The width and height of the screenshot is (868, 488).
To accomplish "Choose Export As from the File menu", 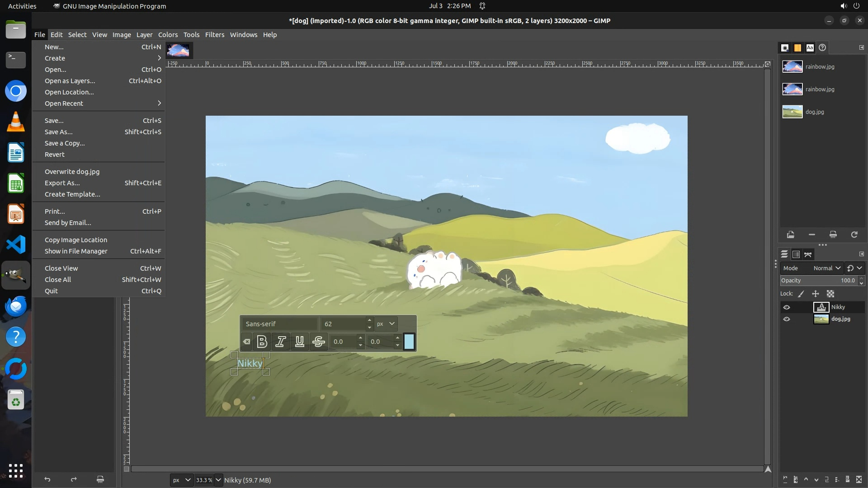I will tap(62, 183).
